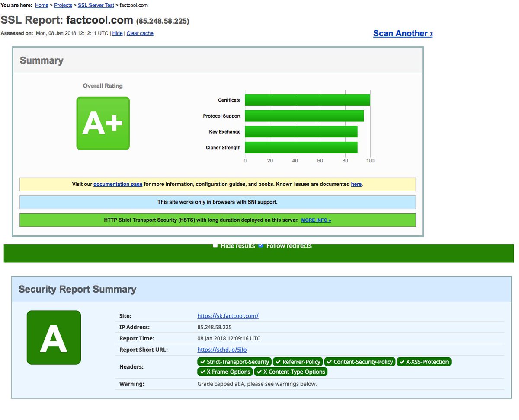Click Scan Another link

(403, 33)
